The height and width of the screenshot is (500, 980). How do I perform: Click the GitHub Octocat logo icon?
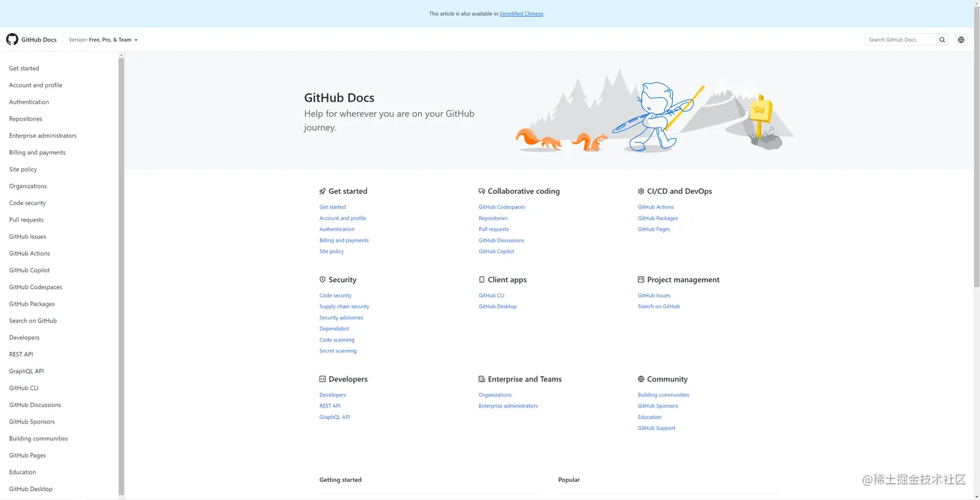[x=12, y=40]
